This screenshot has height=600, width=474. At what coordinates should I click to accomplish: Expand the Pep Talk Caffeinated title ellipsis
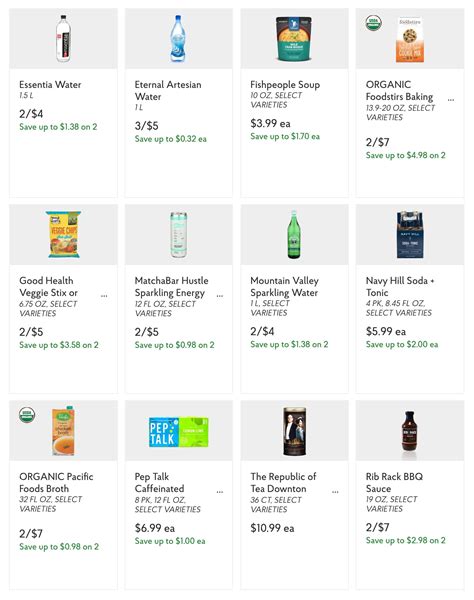[220, 492]
